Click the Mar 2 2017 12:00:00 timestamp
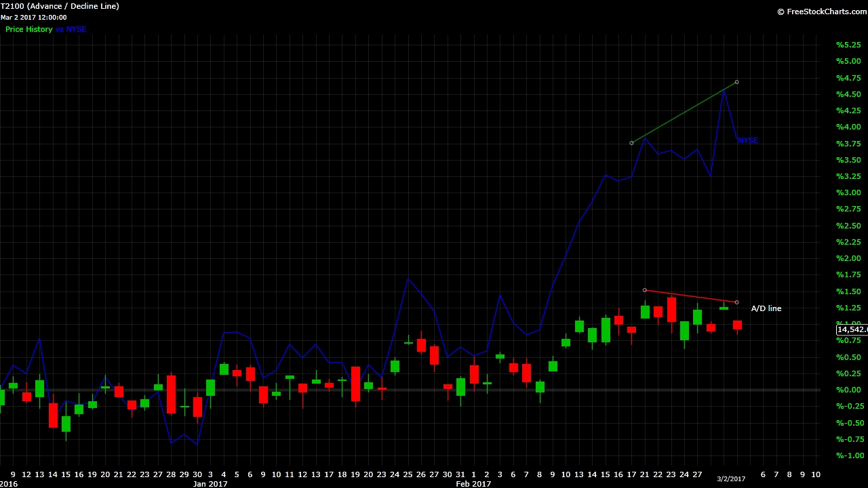The image size is (868, 488). tap(33, 17)
